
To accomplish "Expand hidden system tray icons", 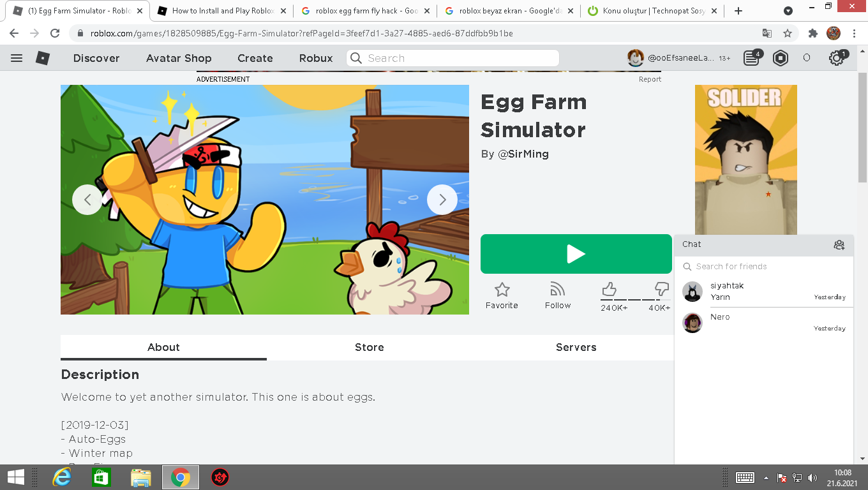I will tap(766, 477).
